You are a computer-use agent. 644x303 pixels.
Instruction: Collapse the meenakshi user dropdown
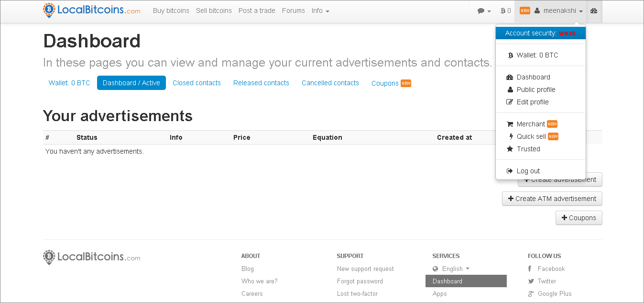click(x=558, y=11)
